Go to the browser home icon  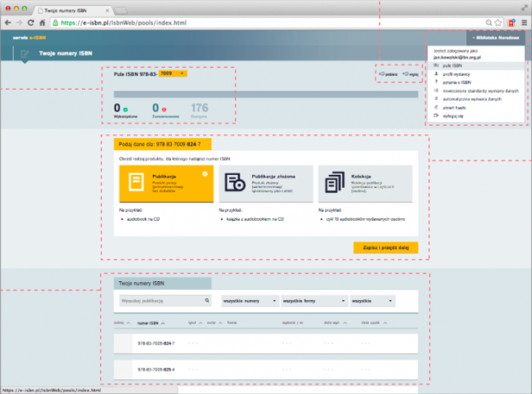click(43, 23)
